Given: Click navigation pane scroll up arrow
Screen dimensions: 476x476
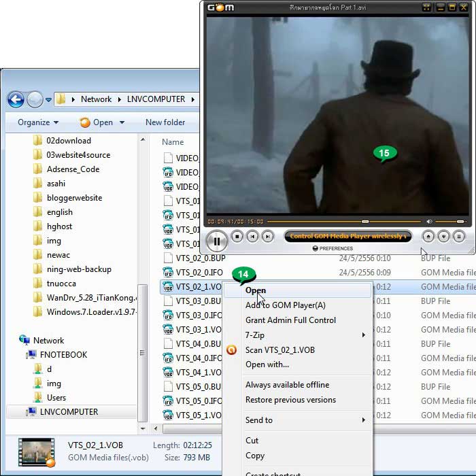Looking at the screenshot, I should coord(143,139).
